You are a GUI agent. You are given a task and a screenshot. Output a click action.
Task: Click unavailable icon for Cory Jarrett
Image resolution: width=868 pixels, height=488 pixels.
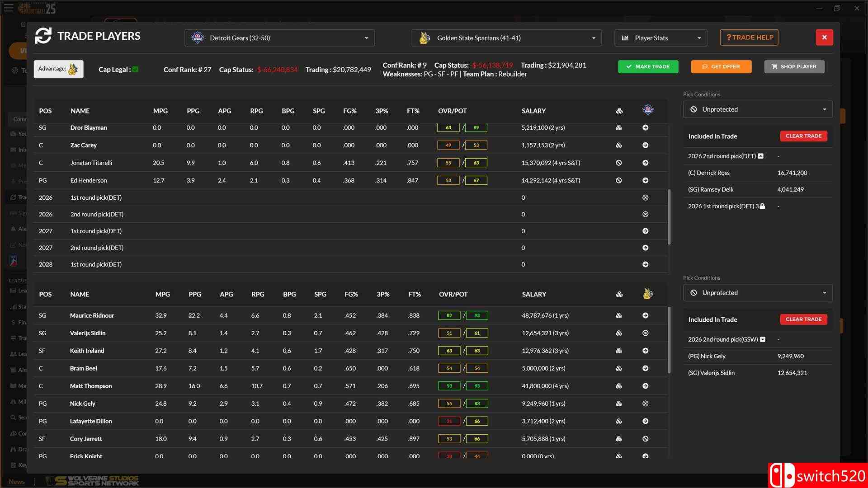click(645, 439)
